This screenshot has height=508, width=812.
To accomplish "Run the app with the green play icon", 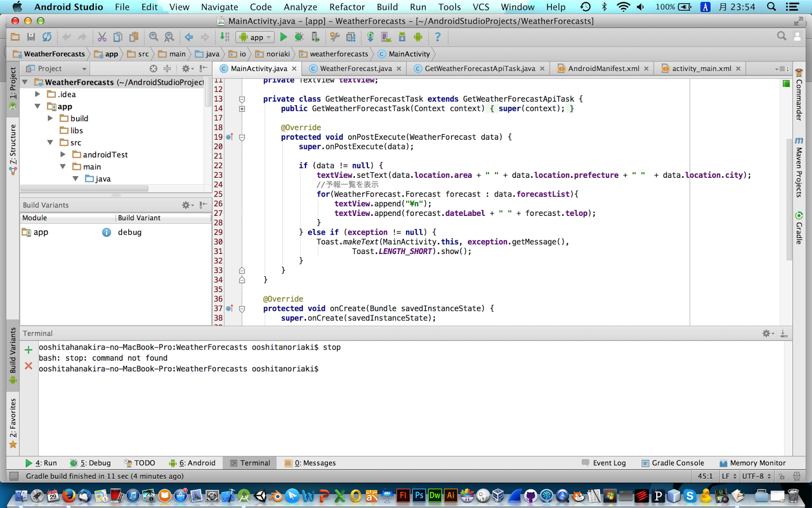I will [x=284, y=37].
